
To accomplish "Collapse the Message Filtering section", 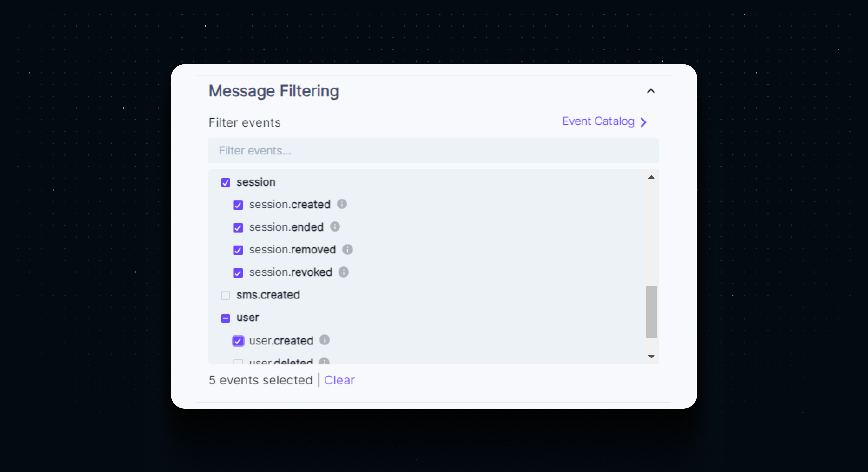I will tap(651, 91).
